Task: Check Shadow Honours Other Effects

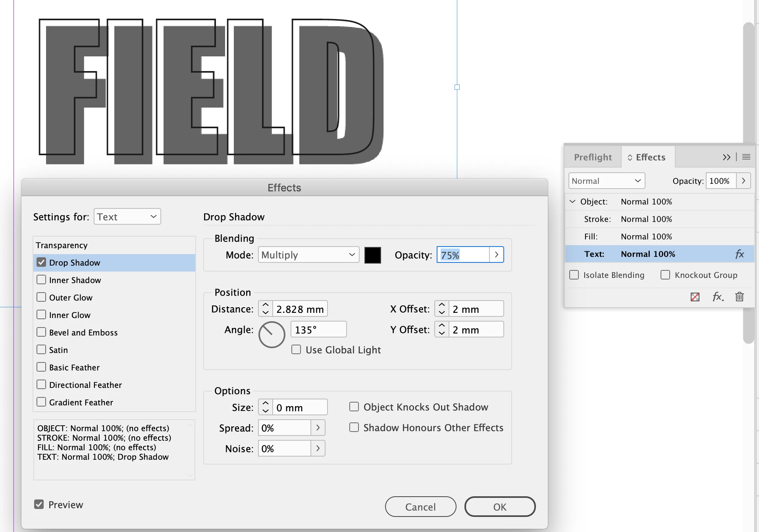Action: (x=354, y=428)
